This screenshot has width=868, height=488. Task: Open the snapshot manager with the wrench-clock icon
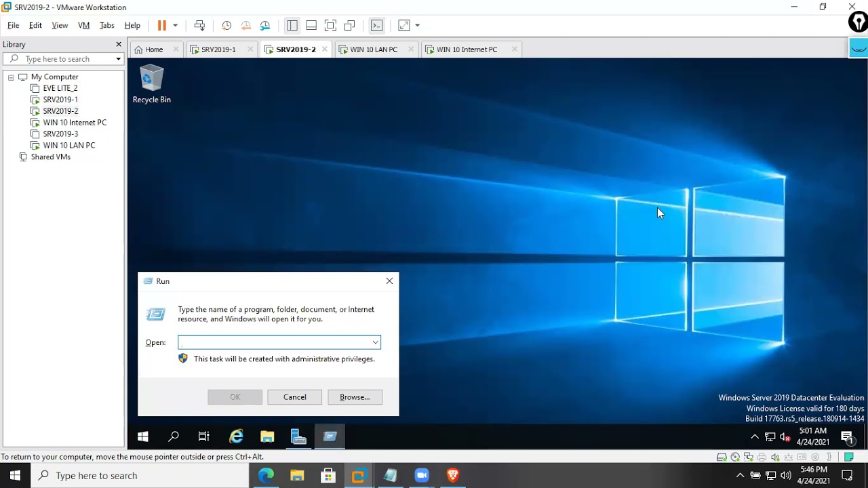point(265,26)
